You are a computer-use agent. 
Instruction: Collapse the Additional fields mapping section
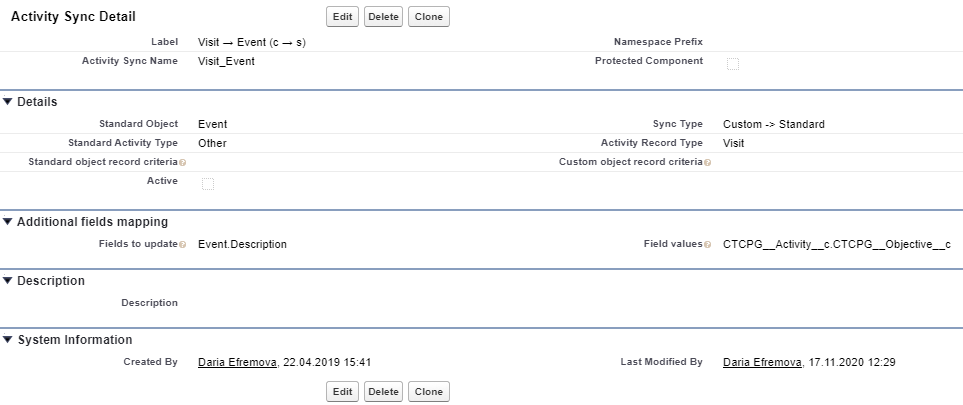click(8, 222)
